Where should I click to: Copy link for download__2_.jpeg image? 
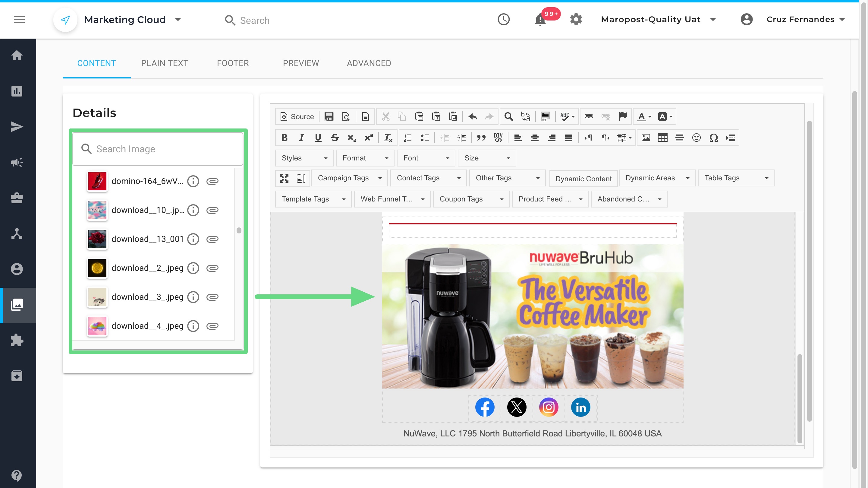(212, 268)
